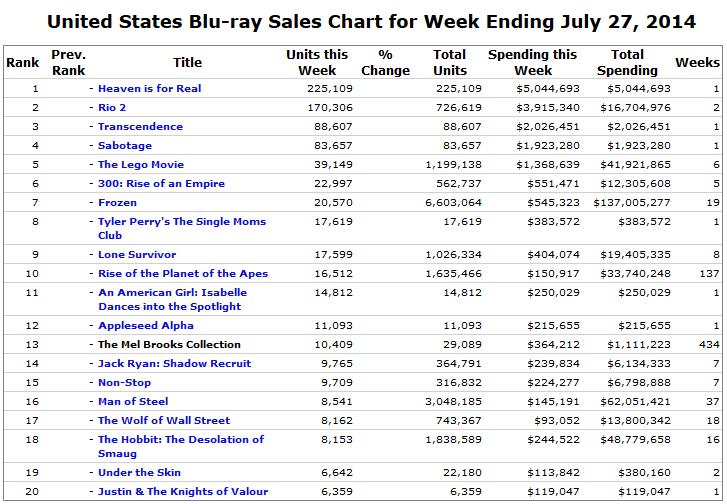Viewport: 727px width, 504px height.
Task: Open the Heaven is for Real link
Action: [x=149, y=88]
